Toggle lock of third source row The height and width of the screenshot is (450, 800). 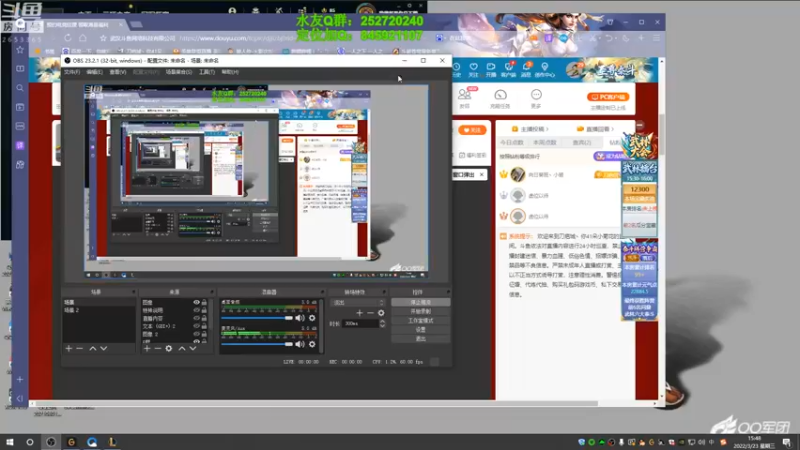(204, 318)
